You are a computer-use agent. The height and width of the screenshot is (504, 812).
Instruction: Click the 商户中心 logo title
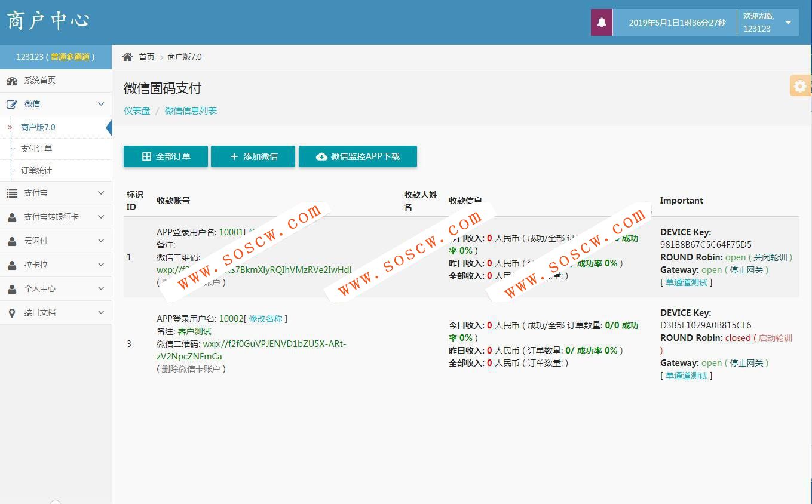[x=48, y=20]
